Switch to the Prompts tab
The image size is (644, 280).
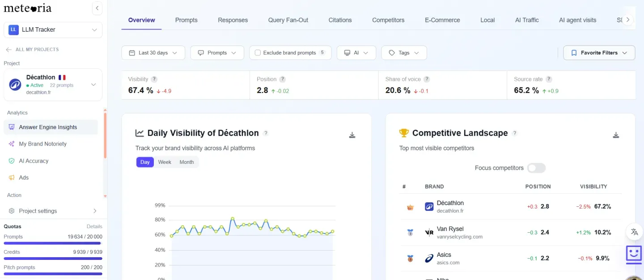[x=186, y=20]
